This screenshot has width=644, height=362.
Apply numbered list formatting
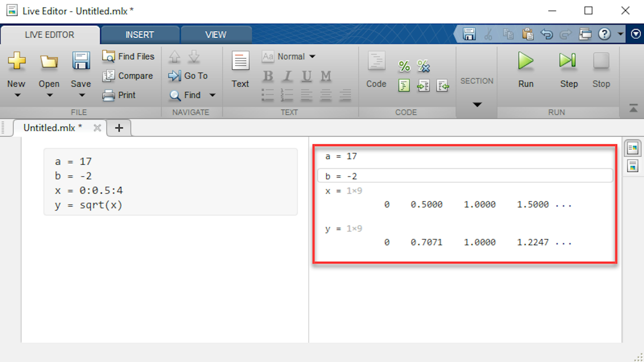[x=287, y=95]
